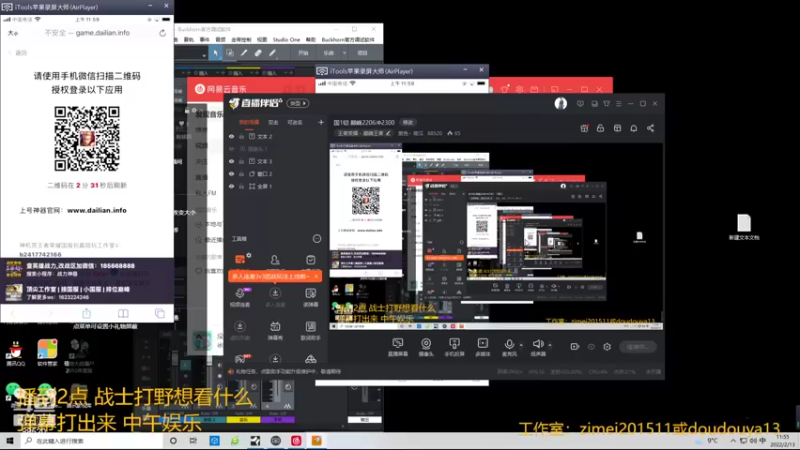Start recording with the camcorder icon

[x=574, y=347]
